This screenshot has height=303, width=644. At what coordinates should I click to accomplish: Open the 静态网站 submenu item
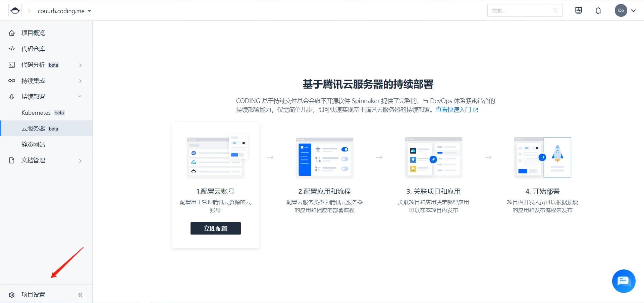point(46,145)
